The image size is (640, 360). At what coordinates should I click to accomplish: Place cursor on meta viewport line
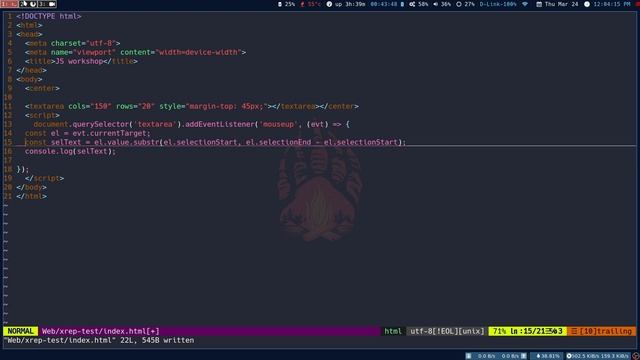[x=135, y=52]
